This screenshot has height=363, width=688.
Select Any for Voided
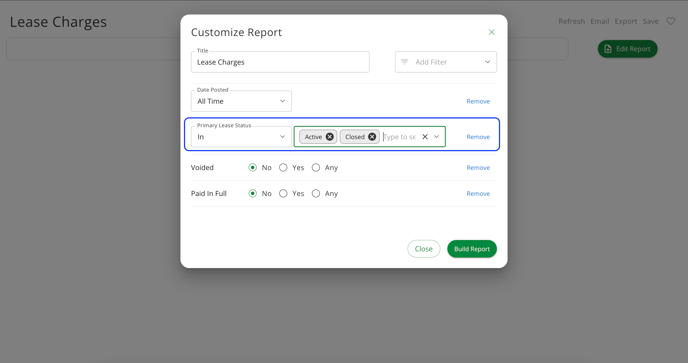315,168
